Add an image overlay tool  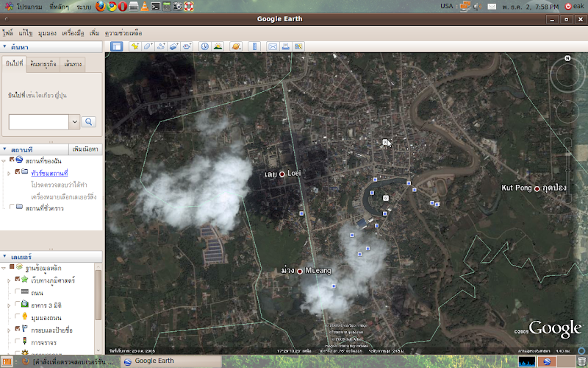(173, 46)
